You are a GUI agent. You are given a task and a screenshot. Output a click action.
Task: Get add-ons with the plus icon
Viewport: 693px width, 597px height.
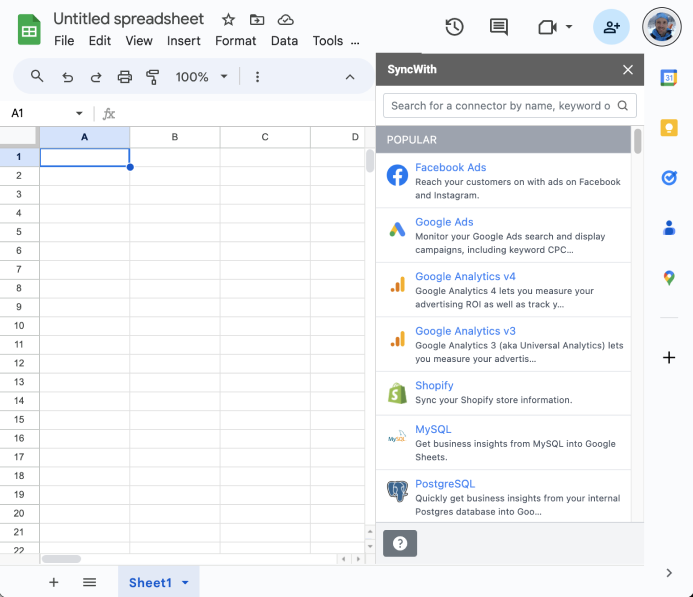(669, 357)
